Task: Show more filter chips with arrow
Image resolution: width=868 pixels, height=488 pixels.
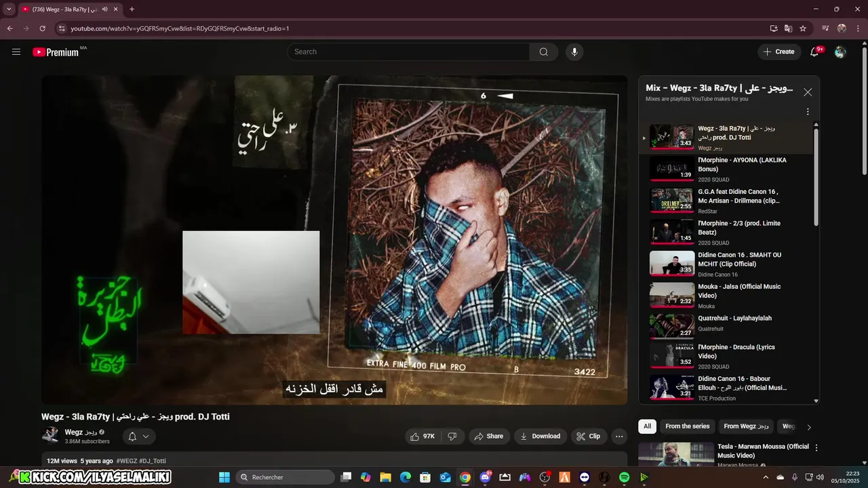Action: coord(808,427)
